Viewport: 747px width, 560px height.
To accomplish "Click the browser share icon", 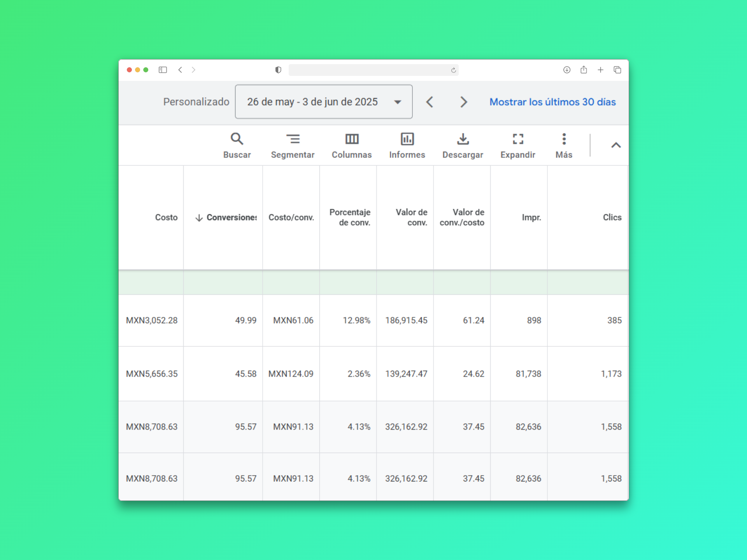I will (x=584, y=70).
